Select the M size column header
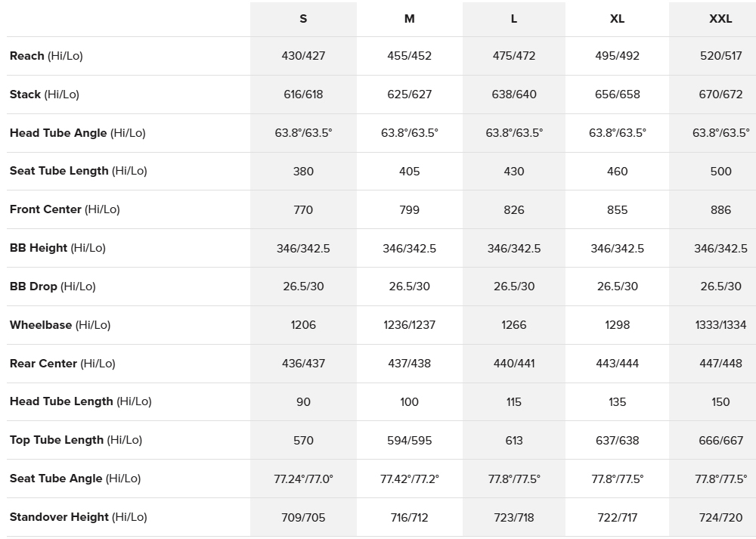756x539 pixels. coord(409,19)
